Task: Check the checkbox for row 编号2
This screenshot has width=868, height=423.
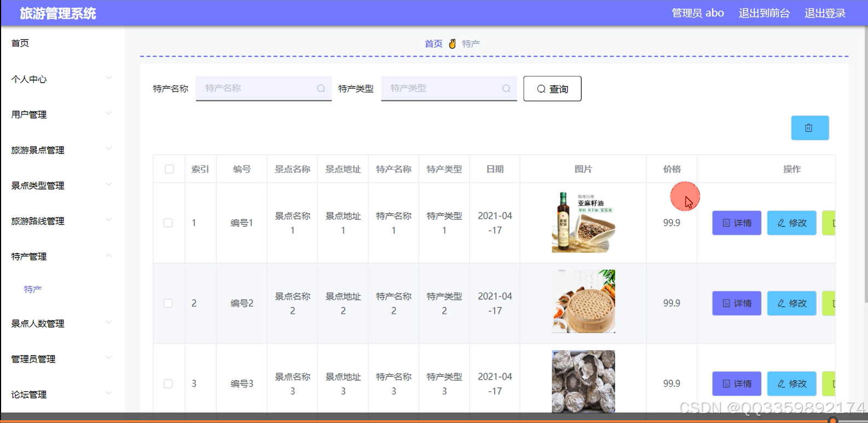Action: (x=168, y=303)
